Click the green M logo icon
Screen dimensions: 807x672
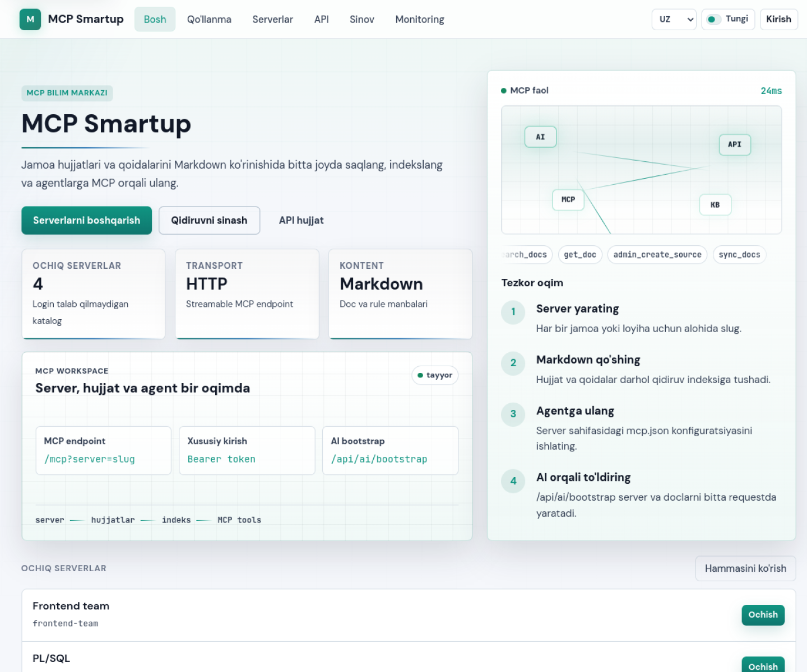pyautogui.click(x=30, y=19)
